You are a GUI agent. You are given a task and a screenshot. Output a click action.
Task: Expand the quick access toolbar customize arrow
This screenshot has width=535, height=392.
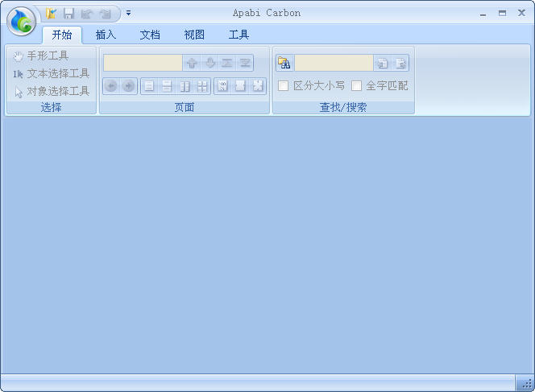(x=128, y=13)
